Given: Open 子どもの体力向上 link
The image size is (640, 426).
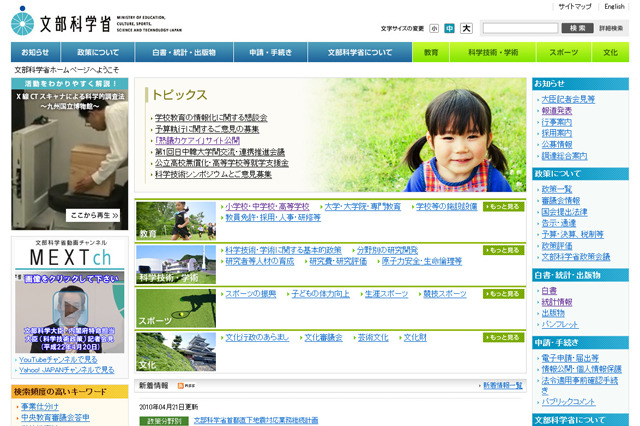Looking at the screenshot, I should 320,294.
